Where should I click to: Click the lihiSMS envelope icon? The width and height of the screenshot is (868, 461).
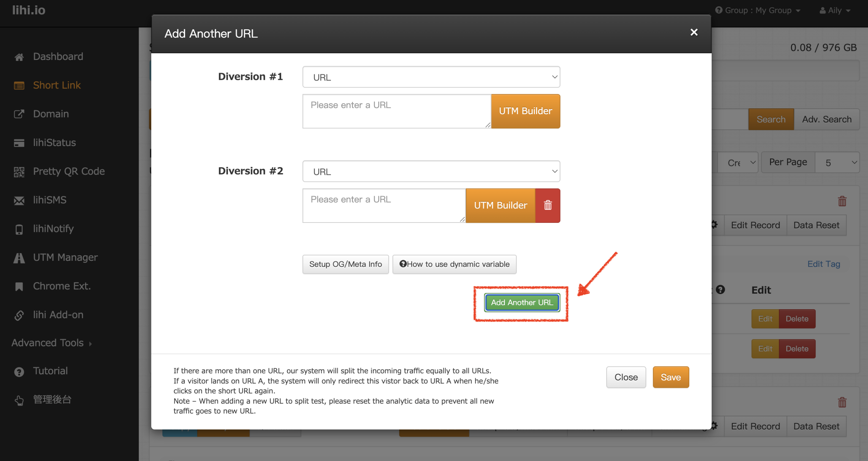tap(19, 201)
